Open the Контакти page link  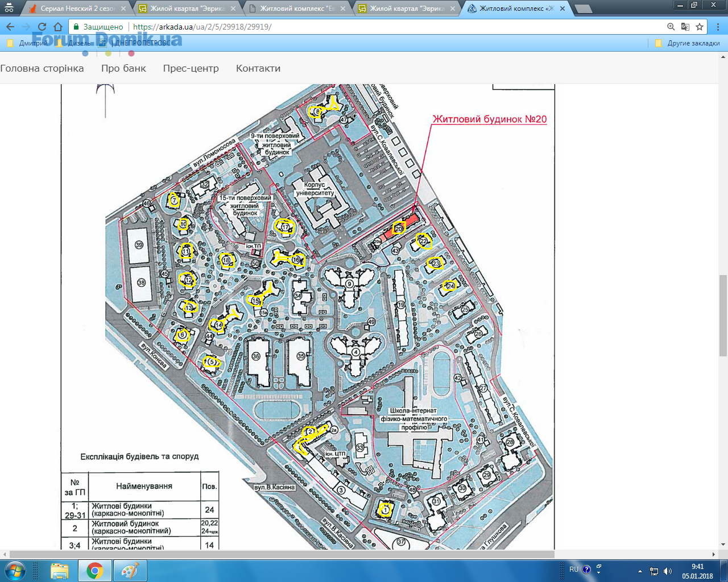coord(258,68)
